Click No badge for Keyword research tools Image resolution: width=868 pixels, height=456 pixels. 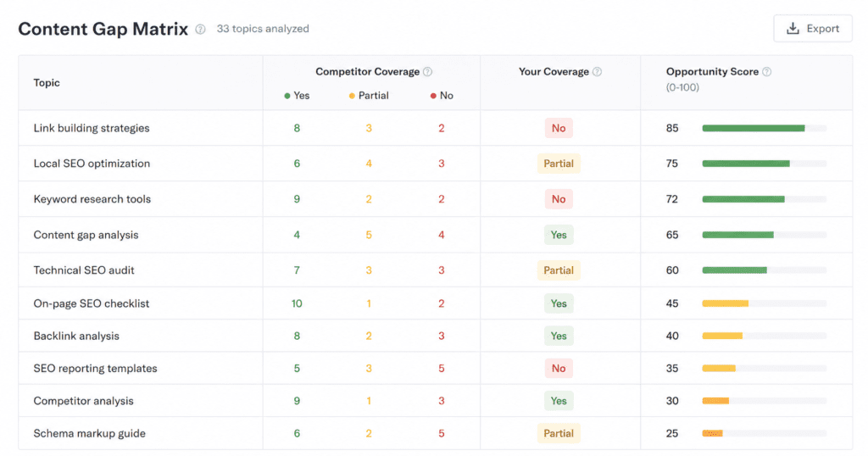coord(559,199)
